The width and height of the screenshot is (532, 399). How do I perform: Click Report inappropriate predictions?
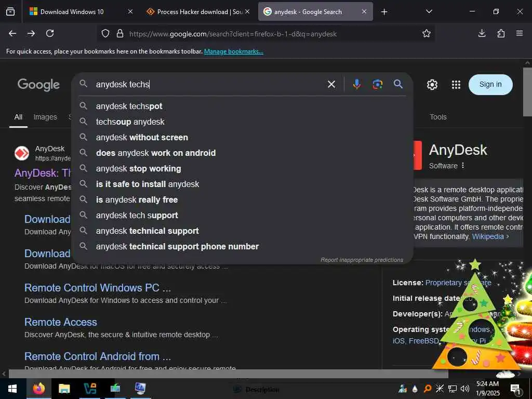(x=362, y=260)
